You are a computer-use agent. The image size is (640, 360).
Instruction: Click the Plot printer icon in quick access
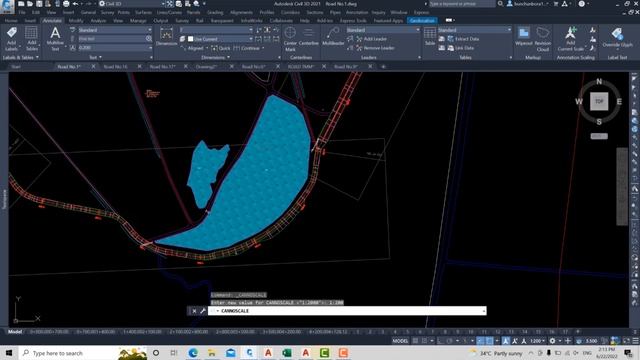(x=66, y=4)
